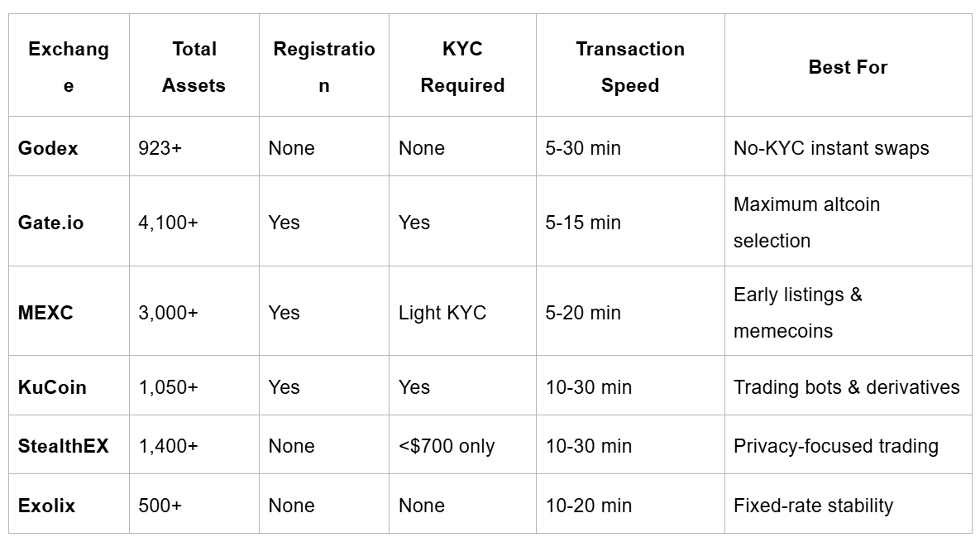The width and height of the screenshot is (980, 542).
Task: Select the Fixed-rate stability cell
Action: (x=813, y=506)
